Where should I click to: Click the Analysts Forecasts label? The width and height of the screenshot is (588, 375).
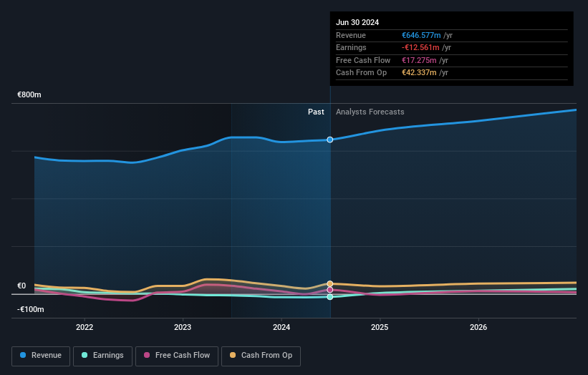(x=370, y=112)
